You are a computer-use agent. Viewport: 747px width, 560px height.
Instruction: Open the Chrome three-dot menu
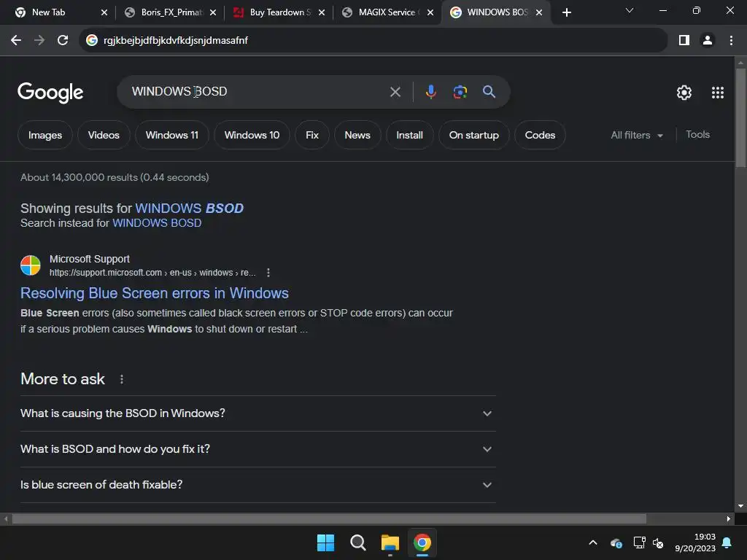tap(731, 41)
